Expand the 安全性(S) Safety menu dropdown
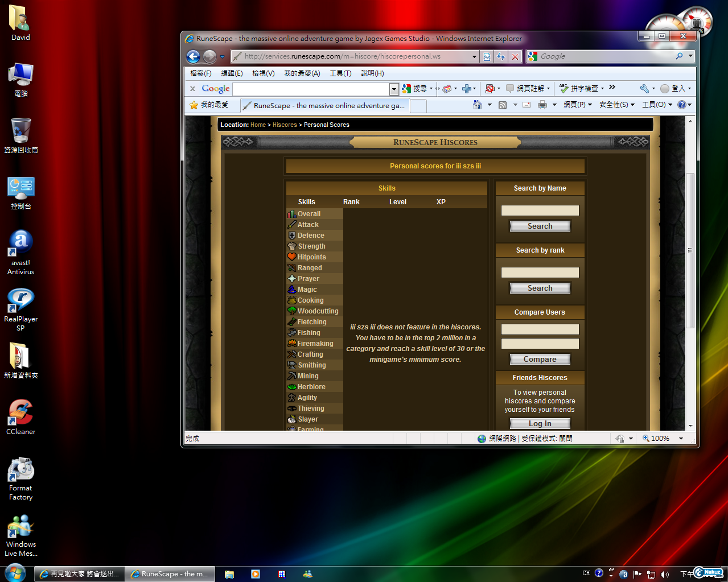 (x=632, y=105)
